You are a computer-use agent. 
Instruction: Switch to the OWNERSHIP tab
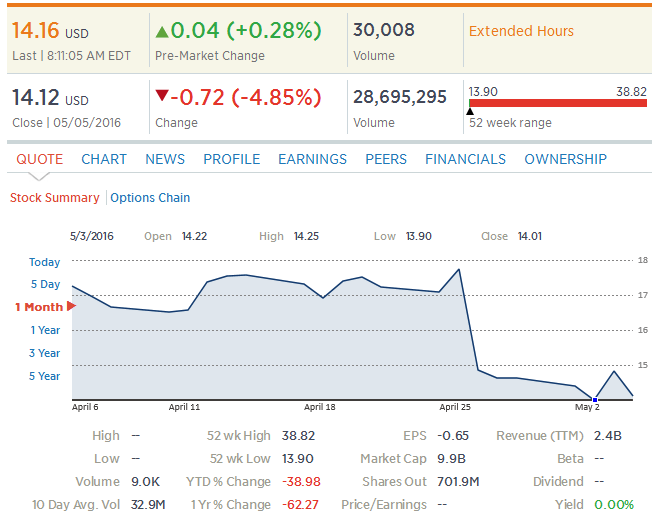point(566,159)
